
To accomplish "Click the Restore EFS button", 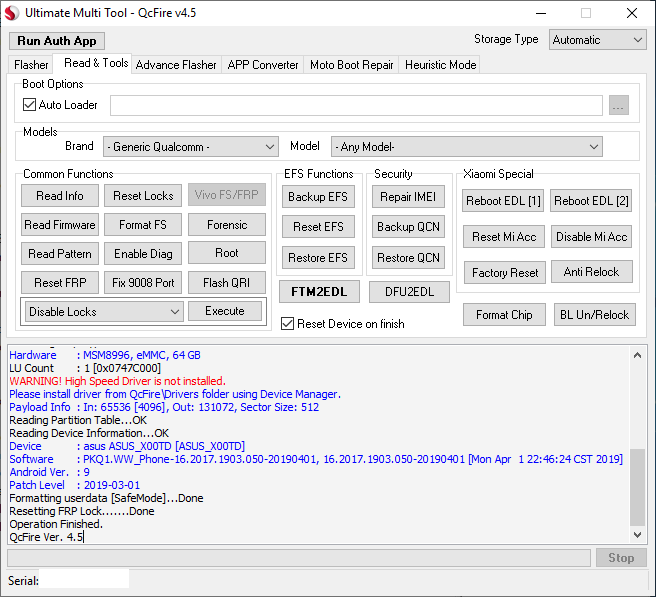I will 318,258.
